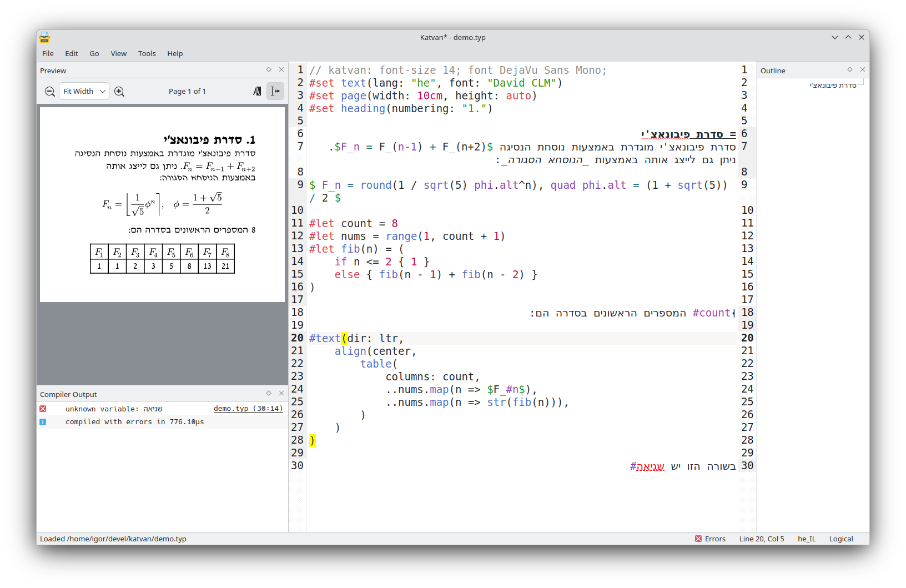
Task: Zoom in the preview with the plus magnifier
Action: pos(119,91)
